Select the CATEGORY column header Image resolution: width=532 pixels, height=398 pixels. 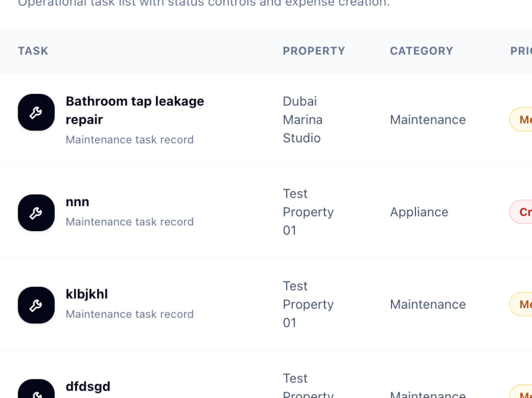[x=421, y=51]
